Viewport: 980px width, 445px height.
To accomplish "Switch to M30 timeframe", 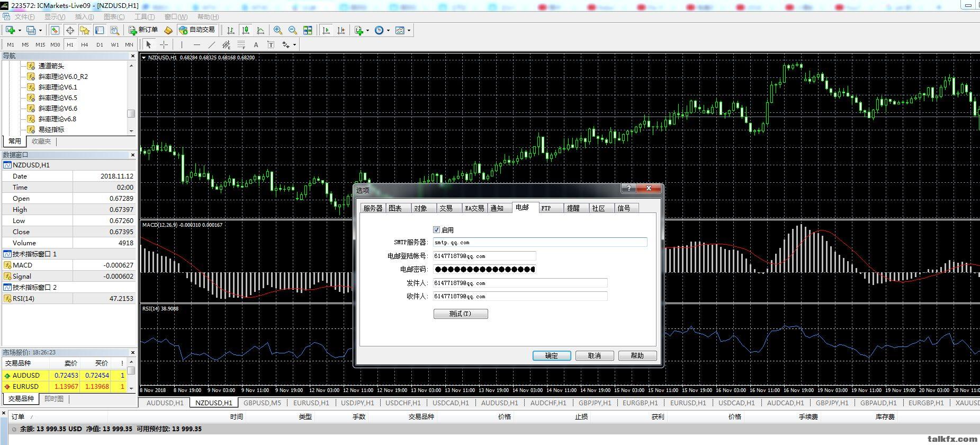I will (55, 45).
